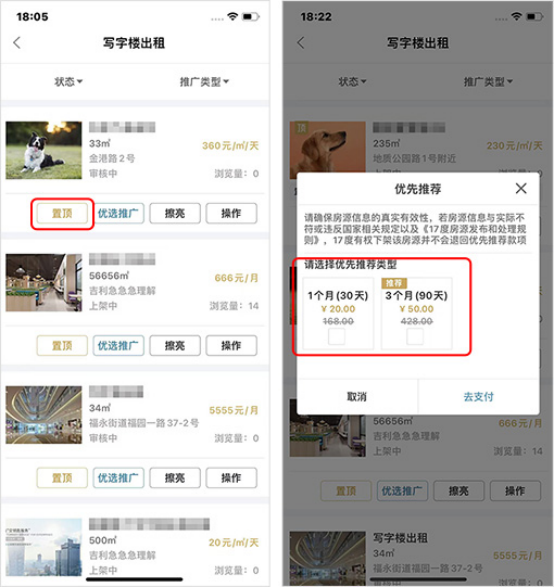Click 去支付 to proceed to payment
Viewport: 554px width, 588px height.
click(479, 396)
